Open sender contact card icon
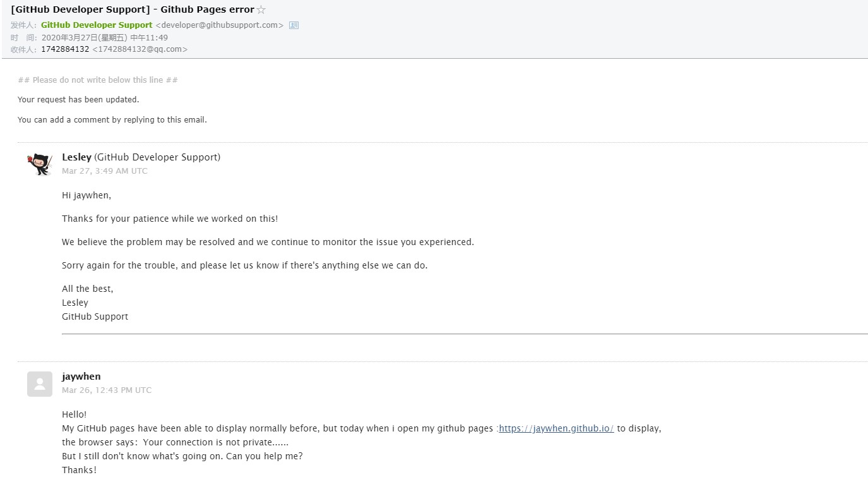Screen dimensions: 868x482 [294, 25]
